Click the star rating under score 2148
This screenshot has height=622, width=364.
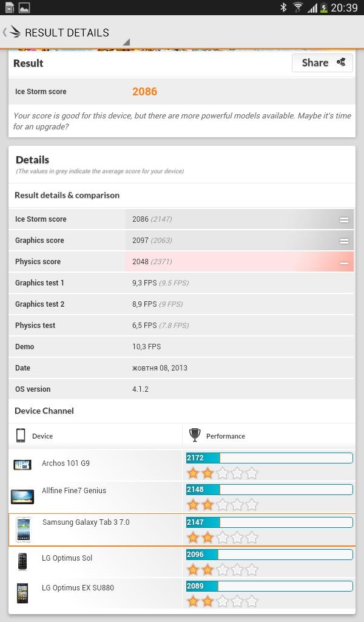pos(222,505)
